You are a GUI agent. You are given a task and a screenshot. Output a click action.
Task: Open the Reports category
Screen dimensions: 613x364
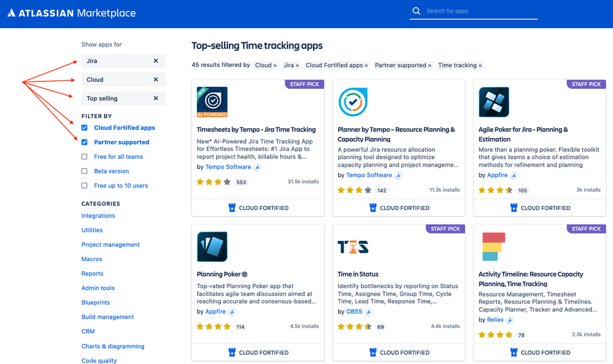92,273
